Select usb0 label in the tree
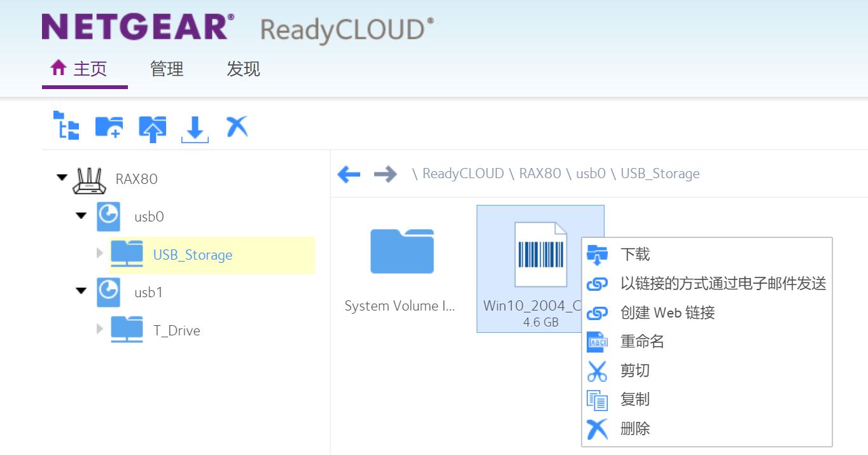 [x=149, y=217]
